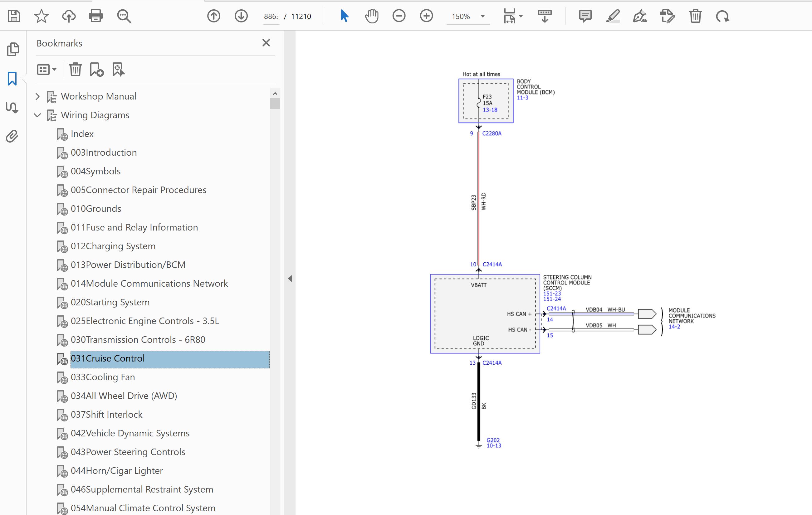Click the 14-2 network link

(674, 327)
